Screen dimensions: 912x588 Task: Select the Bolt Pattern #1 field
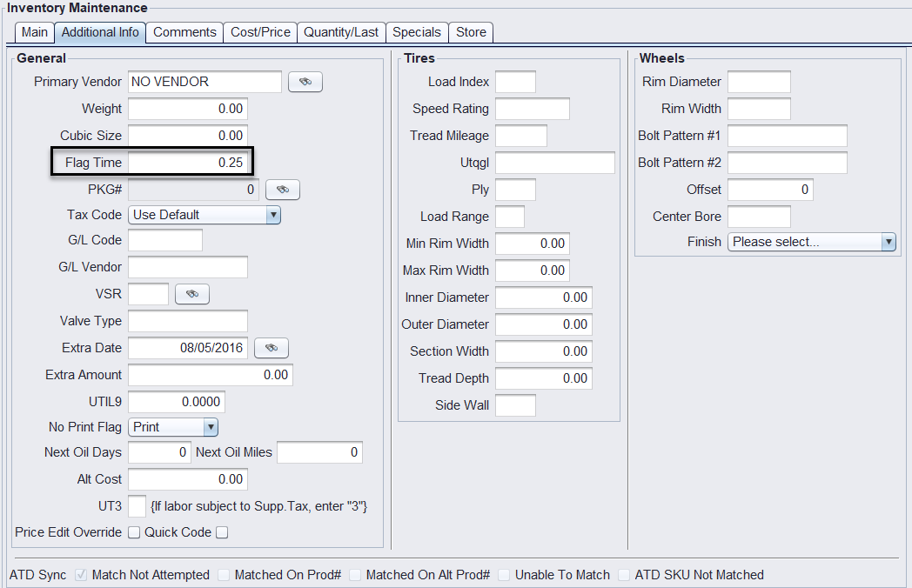(787, 136)
